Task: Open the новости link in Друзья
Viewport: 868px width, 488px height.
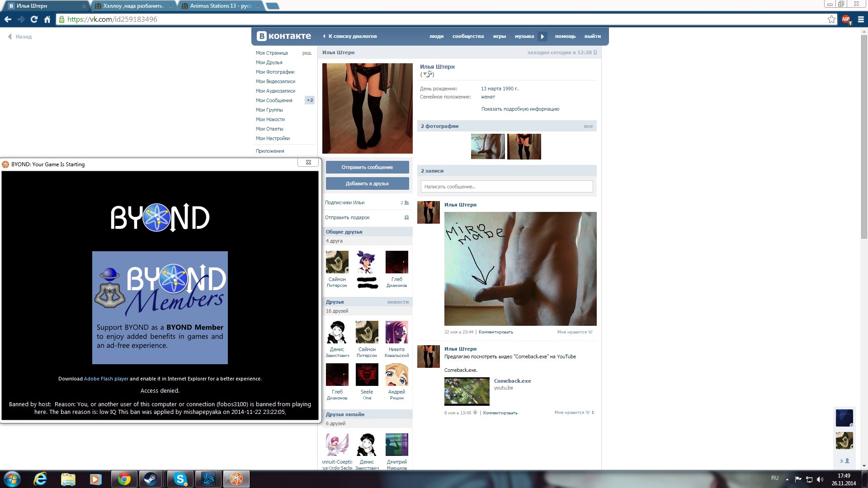Action: click(398, 302)
